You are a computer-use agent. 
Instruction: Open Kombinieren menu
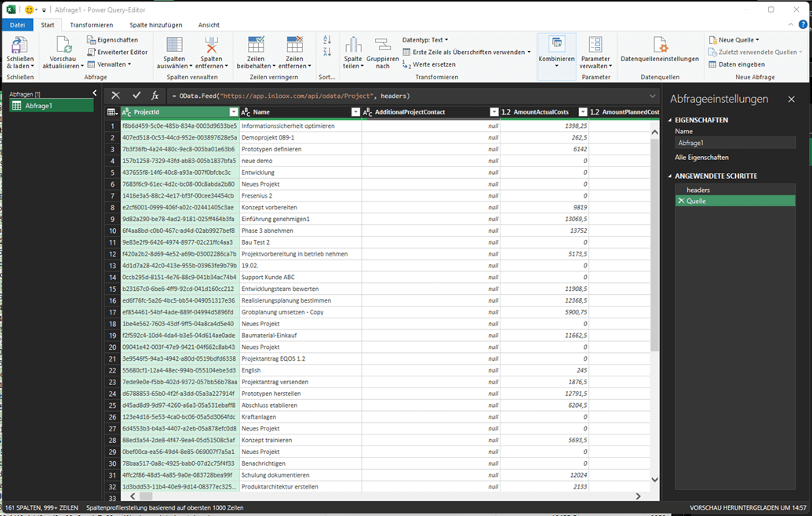click(557, 53)
